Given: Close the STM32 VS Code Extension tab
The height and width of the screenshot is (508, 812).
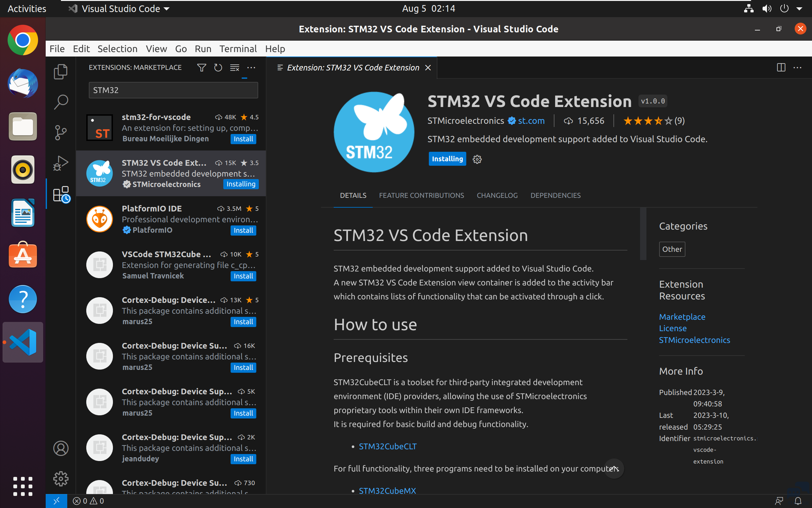Looking at the screenshot, I should click(x=428, y=68).
